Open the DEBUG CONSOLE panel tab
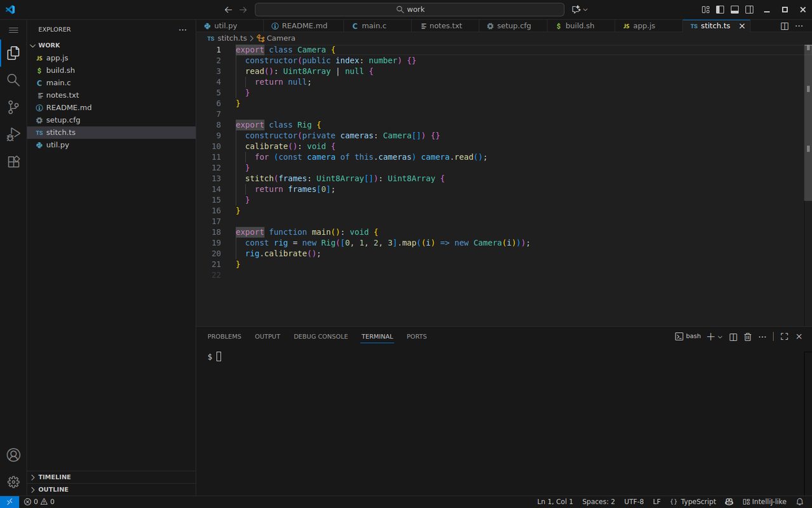Screen dimensions: 812x508 (321, 337)
